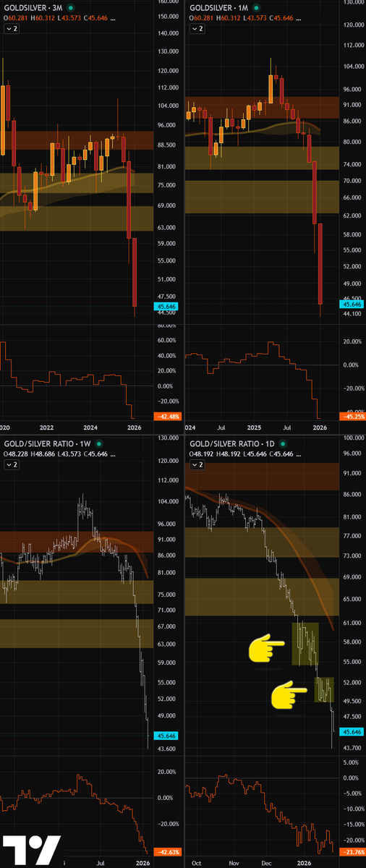The width and height of the screenshot is (366, 868).
Task: Click the 130.000 price axis label in 1W chart
Action: pyautogui.click(x=168, y=438)
